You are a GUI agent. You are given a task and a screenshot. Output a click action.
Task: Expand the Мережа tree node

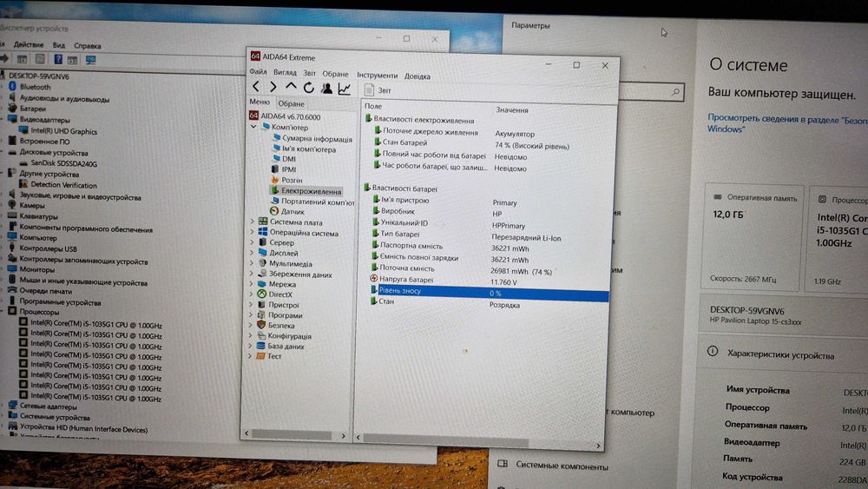point(252,283)
